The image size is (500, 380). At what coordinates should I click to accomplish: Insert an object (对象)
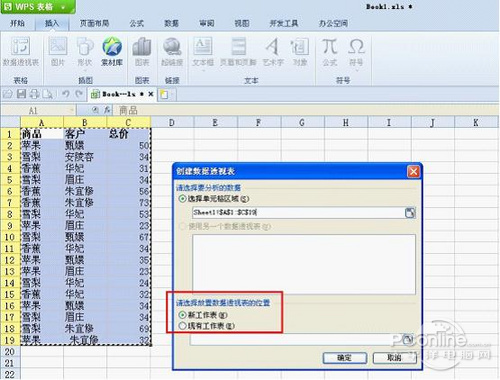pos(300,51)
